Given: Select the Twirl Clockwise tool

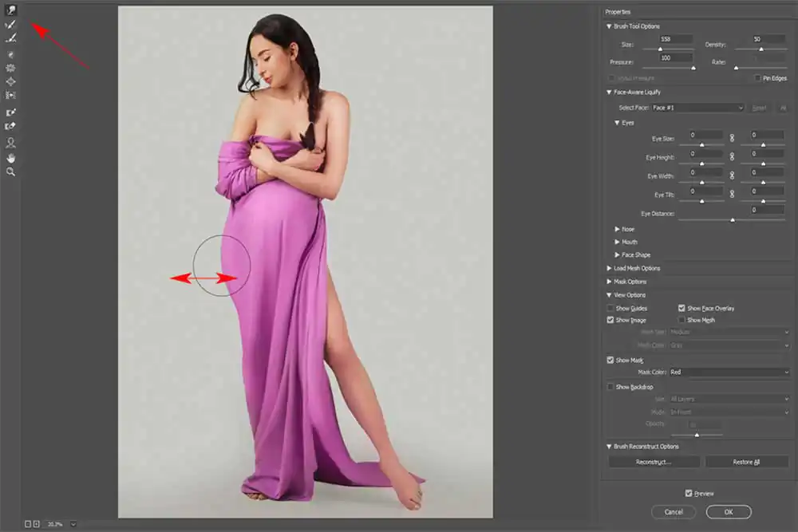Looking at the screenshot, I should click(x=10, y=54).
